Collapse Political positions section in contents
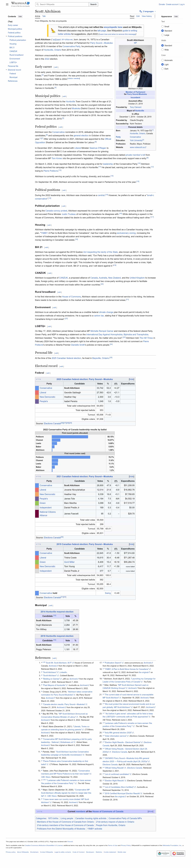The width and height of the screenshot is (191, 868). click(6, 36)
